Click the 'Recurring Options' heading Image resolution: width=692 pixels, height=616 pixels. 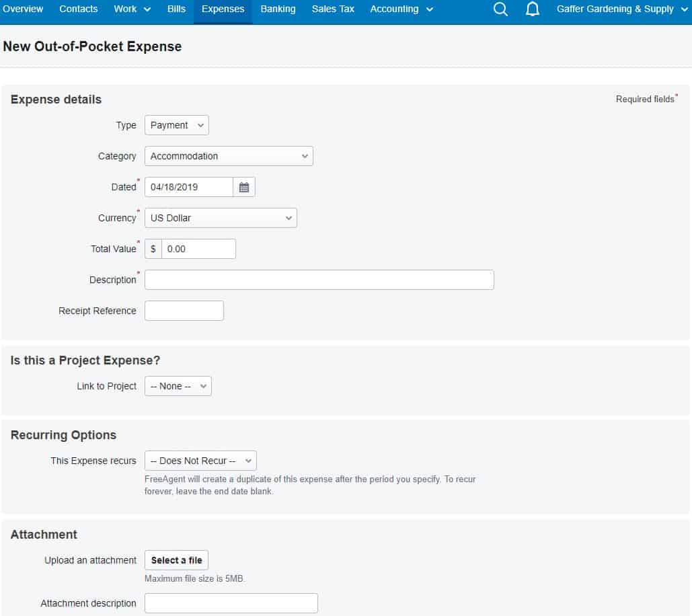click(x=63, y=435)
